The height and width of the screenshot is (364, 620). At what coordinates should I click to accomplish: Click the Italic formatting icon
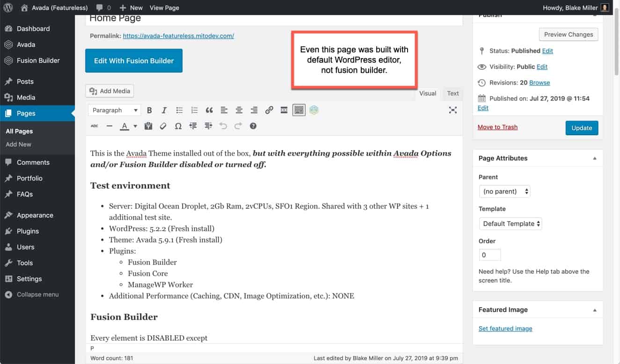[x=164, y=110]
